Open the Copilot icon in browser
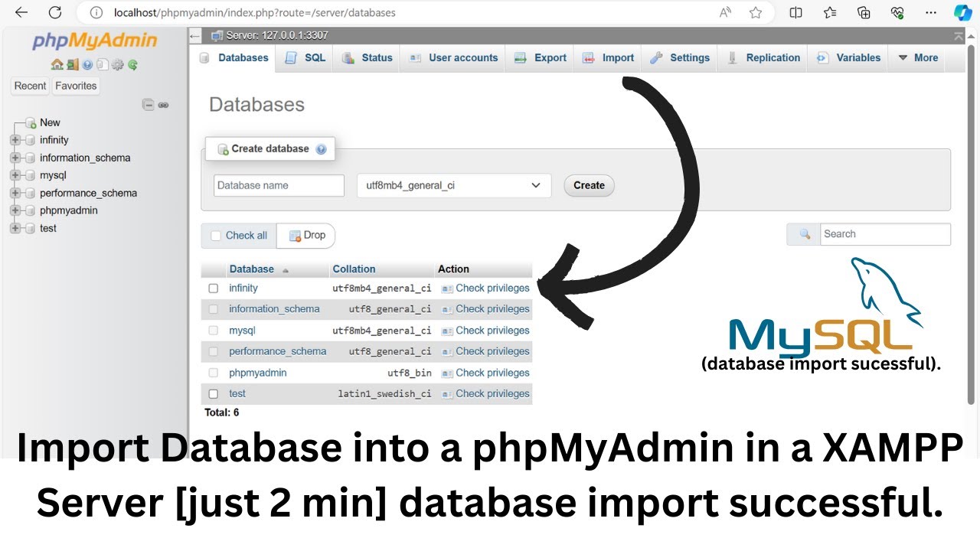 tap(963, 12)
